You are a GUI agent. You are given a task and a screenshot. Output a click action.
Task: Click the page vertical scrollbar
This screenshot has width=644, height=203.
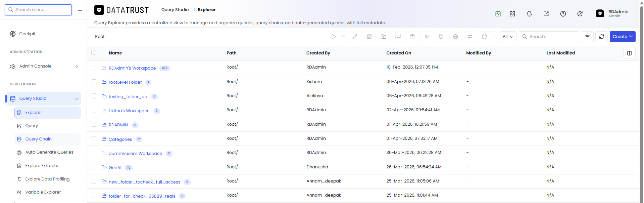tap(642, 101)
